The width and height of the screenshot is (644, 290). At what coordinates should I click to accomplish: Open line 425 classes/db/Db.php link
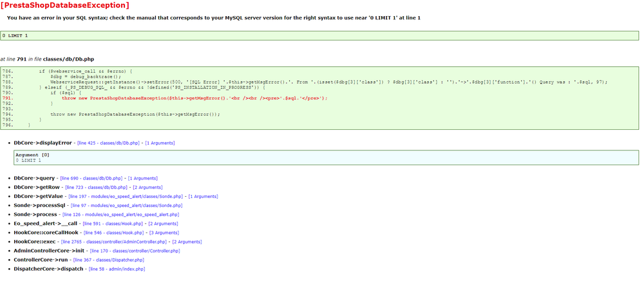tap(109, 143)
